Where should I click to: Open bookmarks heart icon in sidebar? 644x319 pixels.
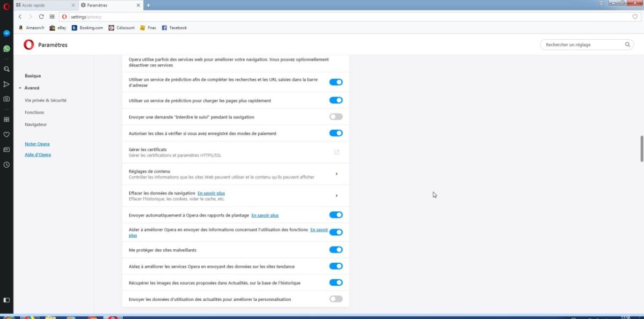click(x=6, y=135)
